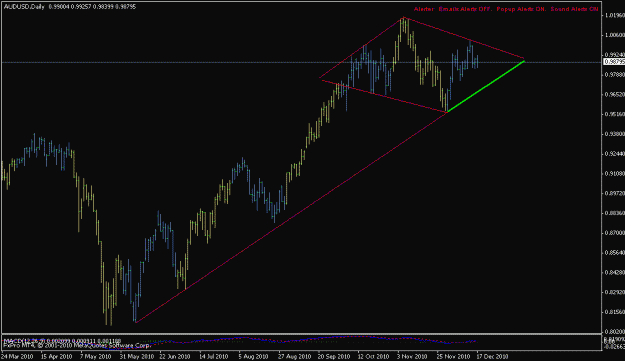Click the 17 Dec 2010 date label
This screenshot has height=361, width=625.
(x=492, y=356)
